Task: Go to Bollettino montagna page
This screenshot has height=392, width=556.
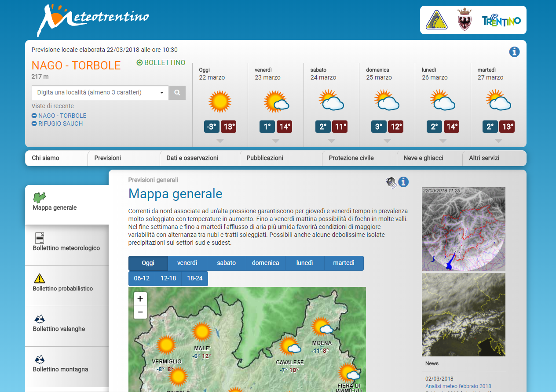Action: (x=61, y=370)
